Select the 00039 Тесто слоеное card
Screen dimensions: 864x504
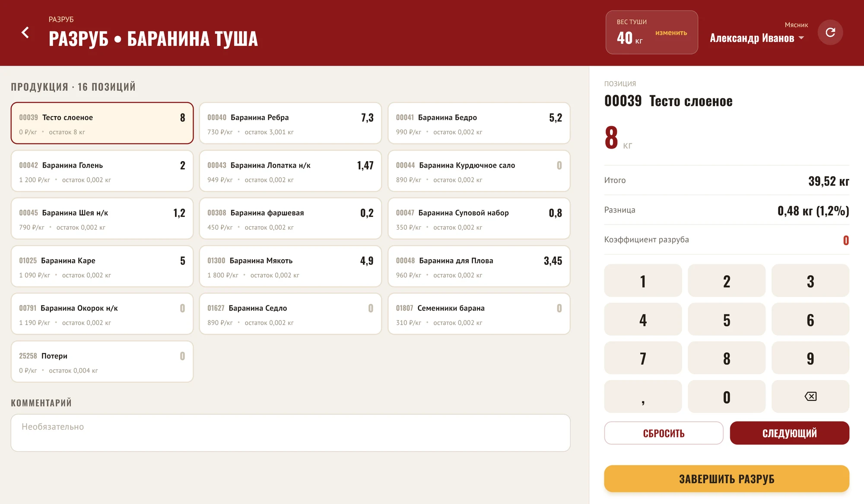click(102, 123)
